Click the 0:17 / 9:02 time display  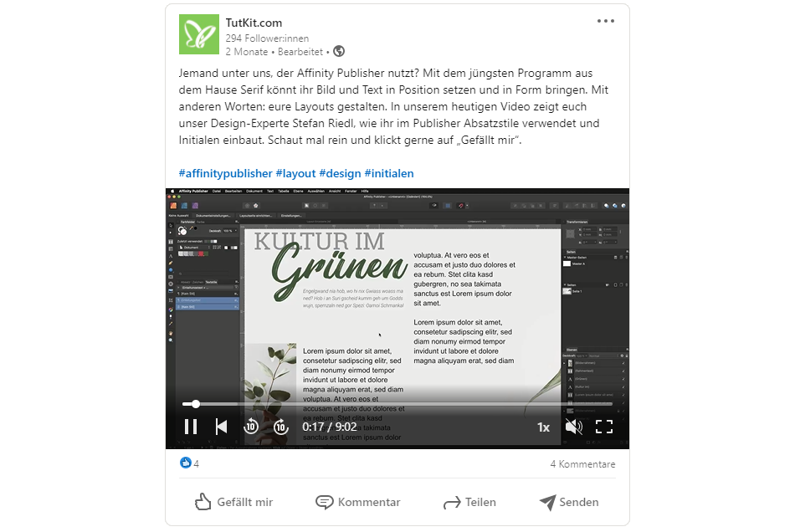point(330,427)
